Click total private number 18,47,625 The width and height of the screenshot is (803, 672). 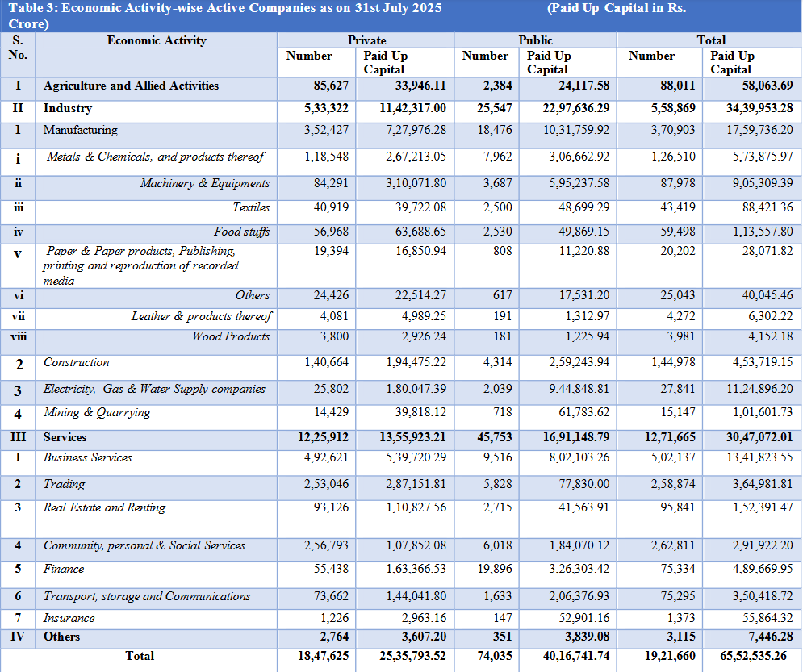coord(323,656)
